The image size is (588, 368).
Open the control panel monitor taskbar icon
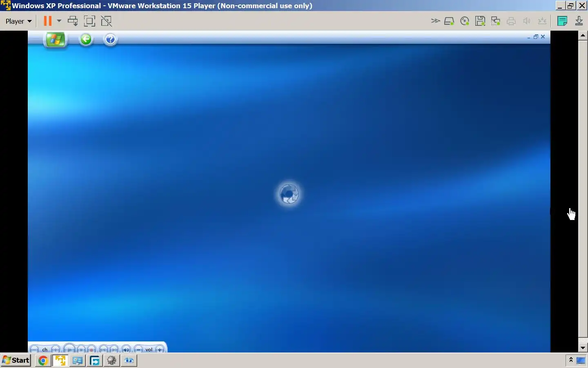click(78, 361)
